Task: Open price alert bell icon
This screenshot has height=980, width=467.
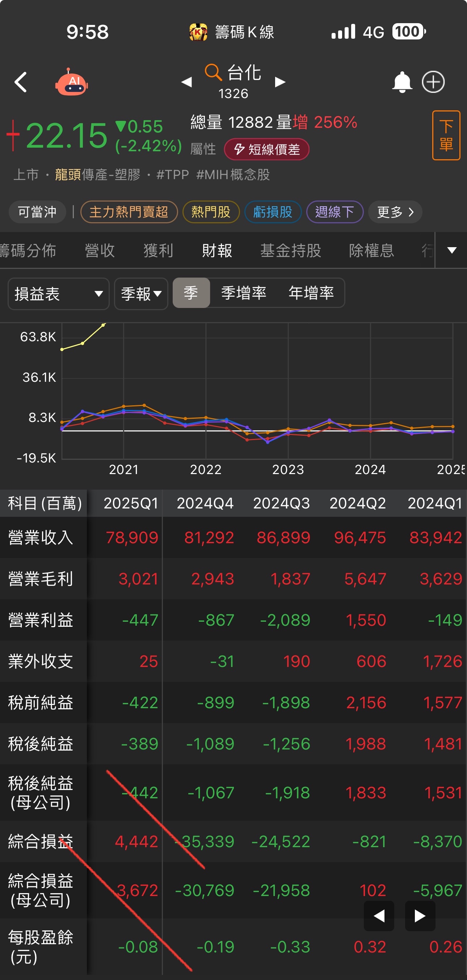Action: click(x=402, y=82)
